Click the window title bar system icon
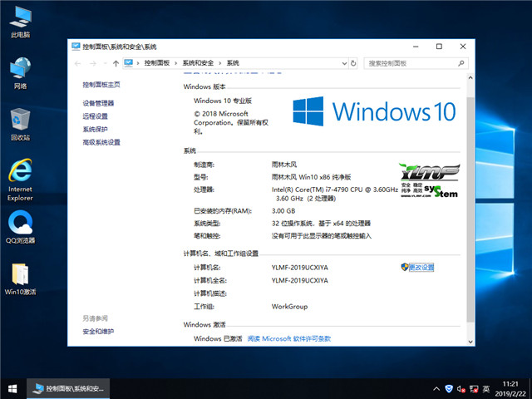Viewport: 532px width, 399px height. (76, 47)
